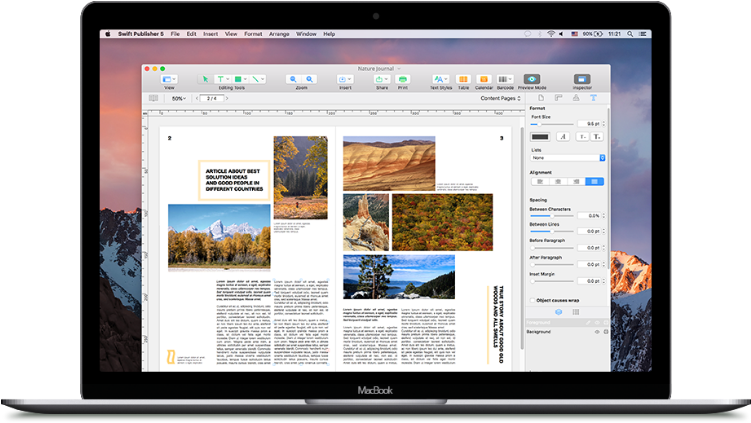Open the Print dialog icon
The height and width of the screenshot is (423, 751).
tap(402, 78)
